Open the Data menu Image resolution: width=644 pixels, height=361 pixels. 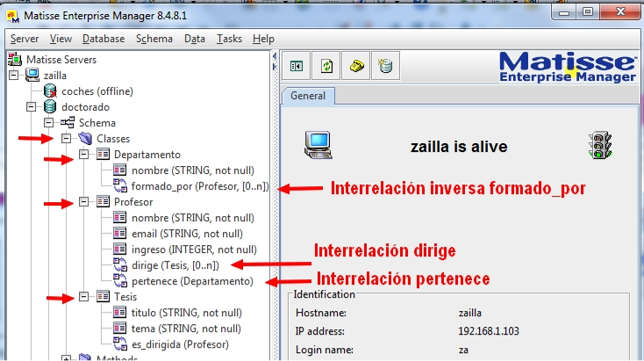click(x=195, y=39)
